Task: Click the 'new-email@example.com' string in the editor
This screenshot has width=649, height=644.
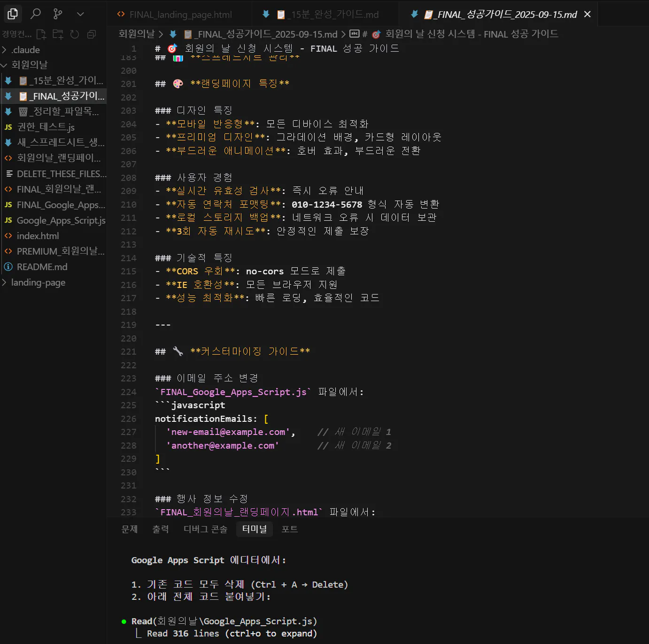Action: coord(228,432)
